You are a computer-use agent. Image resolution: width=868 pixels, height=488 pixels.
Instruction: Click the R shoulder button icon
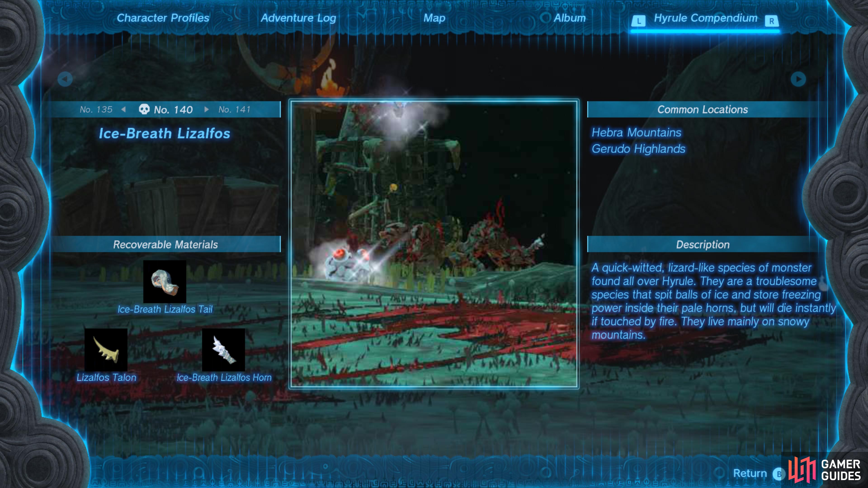[x=772, y=21]
